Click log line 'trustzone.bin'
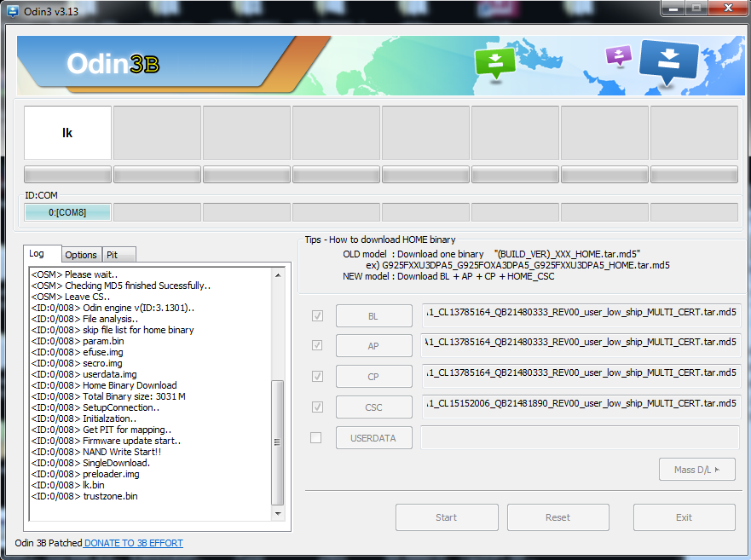The image size is (751, 560). 84,496
